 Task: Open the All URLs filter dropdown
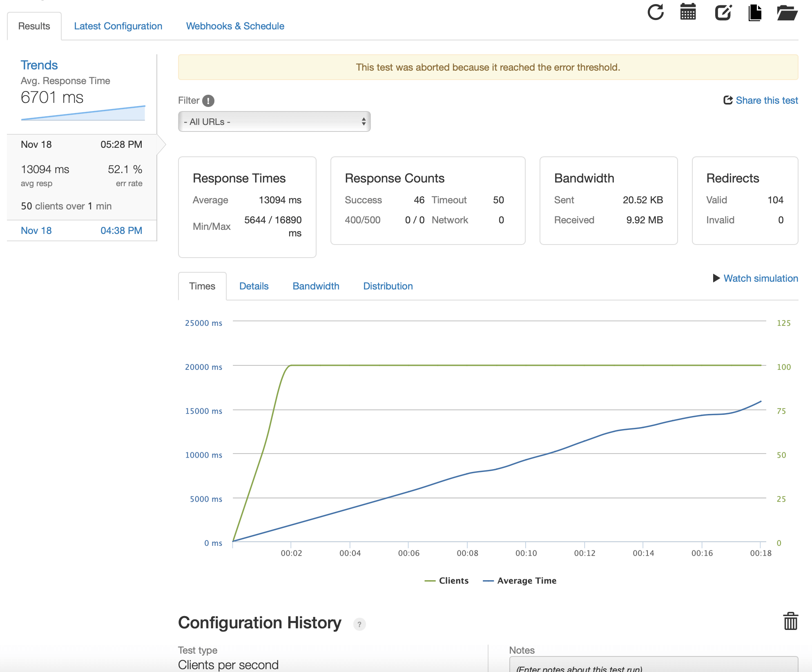[274, 122]
